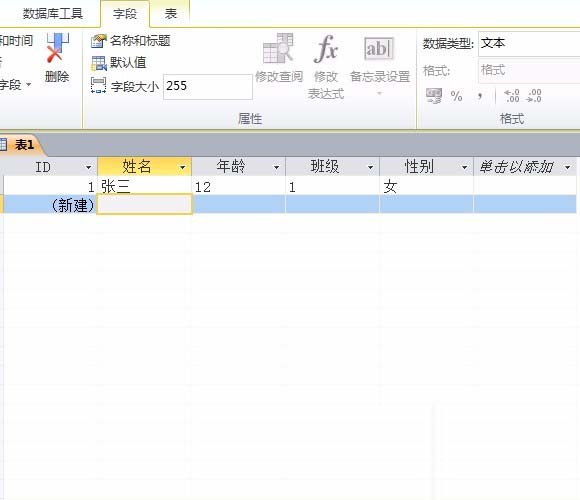Screen dimensions: 580x500
Task: Open 数据类型 combo box showing 文本
Action: [529, 44]
